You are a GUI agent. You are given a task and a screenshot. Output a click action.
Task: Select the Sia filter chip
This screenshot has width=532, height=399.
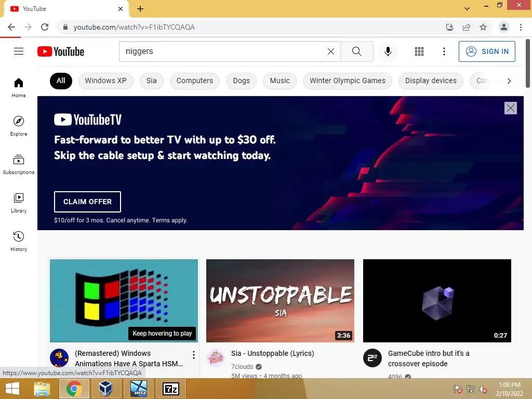pyautogui.click(x=151, y=81)
